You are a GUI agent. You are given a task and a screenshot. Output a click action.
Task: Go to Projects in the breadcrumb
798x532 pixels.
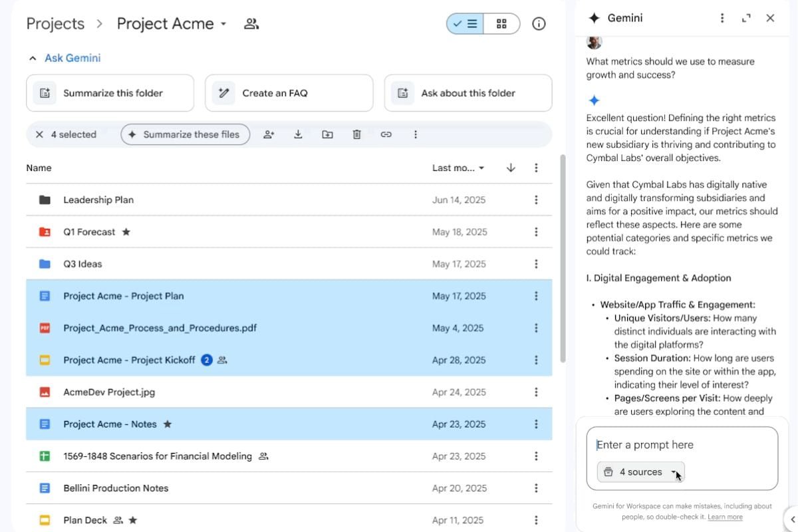55,24
